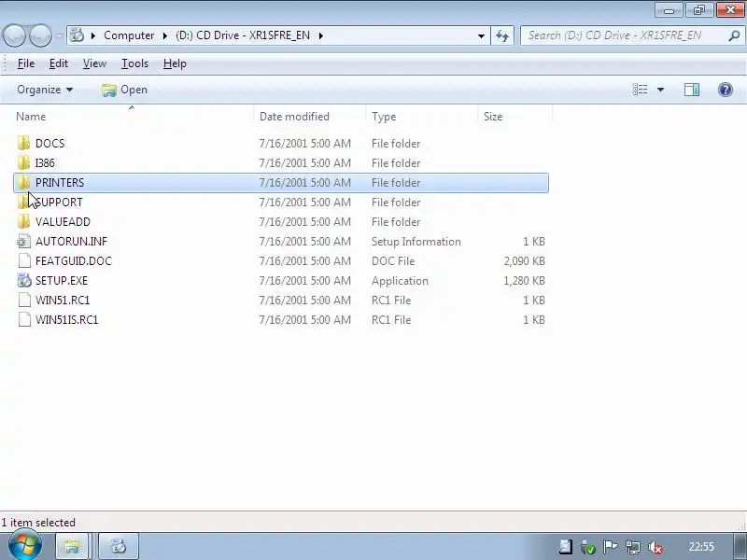747x560 pixels.
Task: Select the PRINTERS folder icon
Action: (x=23, y=182)
